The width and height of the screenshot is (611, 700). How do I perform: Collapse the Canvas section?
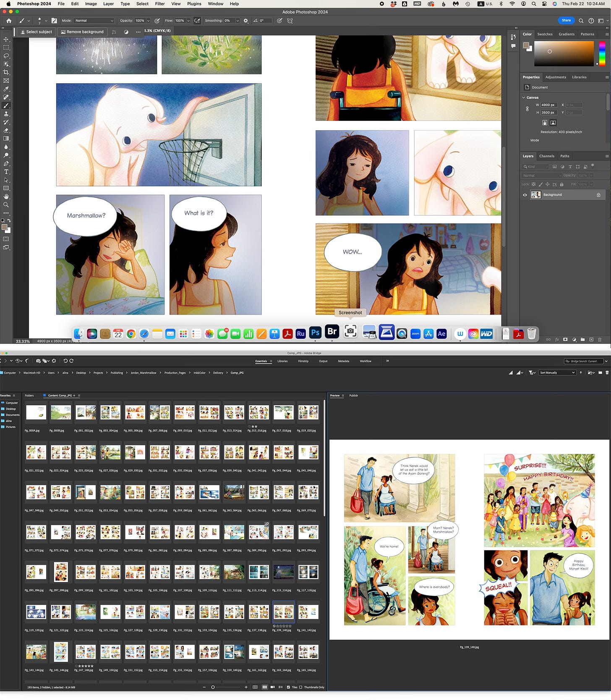point(524,97)
